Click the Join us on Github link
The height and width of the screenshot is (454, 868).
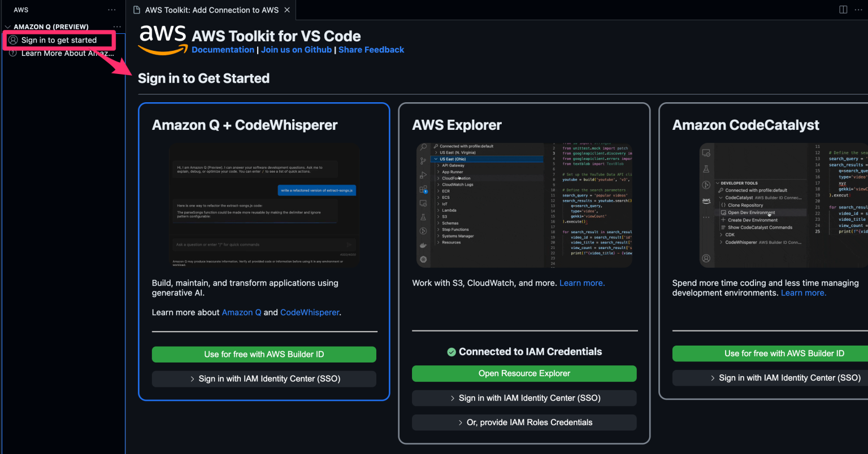tap(296, 50)
